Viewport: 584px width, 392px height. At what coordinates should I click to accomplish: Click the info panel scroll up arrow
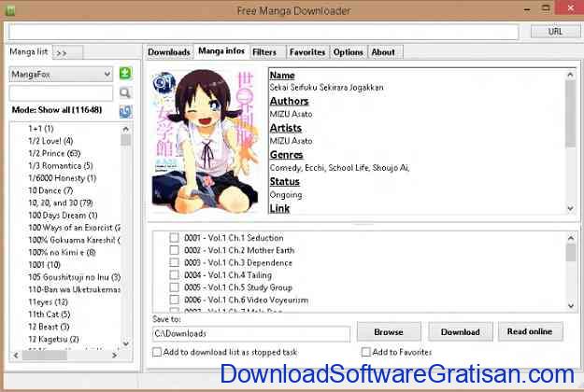pyautogui.click(x=570, y=75)
